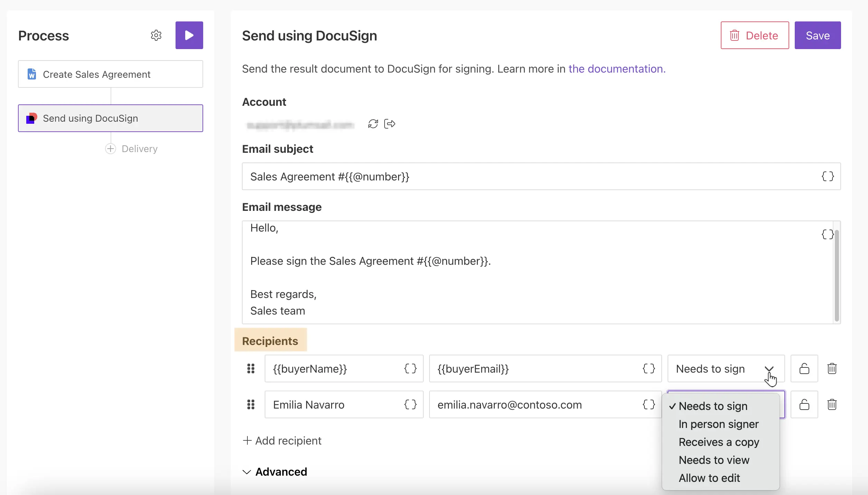Toggle lock for Emilia Navarro recipient
868x495 pixels.
(x=804, y=404)
